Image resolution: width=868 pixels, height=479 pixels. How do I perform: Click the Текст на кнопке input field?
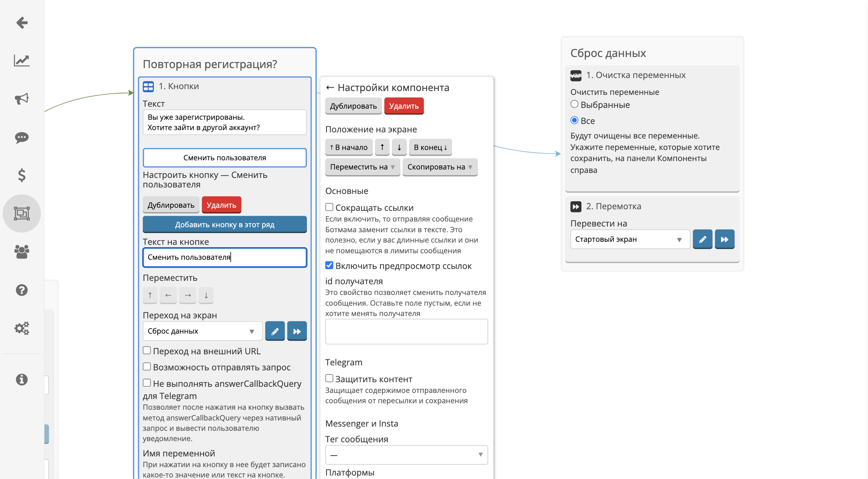tap(225, 257)
